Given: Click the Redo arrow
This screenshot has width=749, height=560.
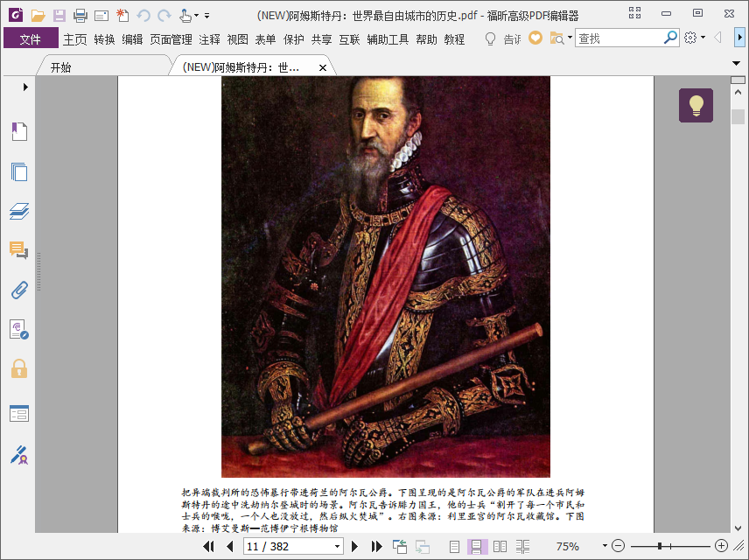Looking at the screenshot, I should click(164, 16).
